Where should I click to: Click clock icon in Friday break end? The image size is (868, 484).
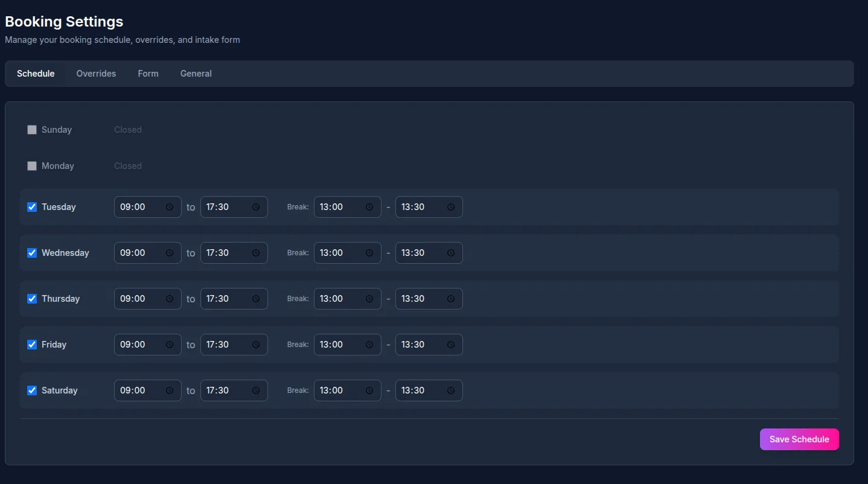(451, 345)
